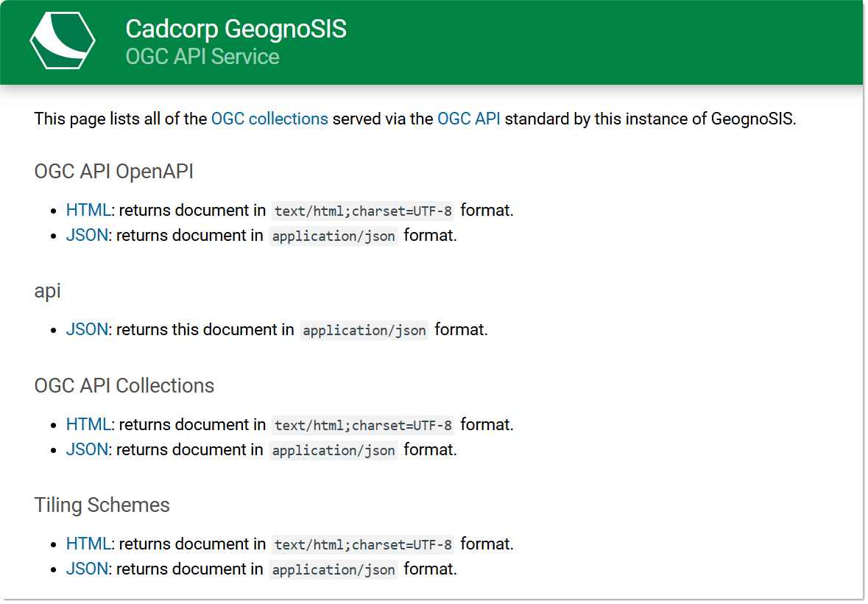
Task: Follow the OGC API standard link
Action: click(x=468, y=119)
